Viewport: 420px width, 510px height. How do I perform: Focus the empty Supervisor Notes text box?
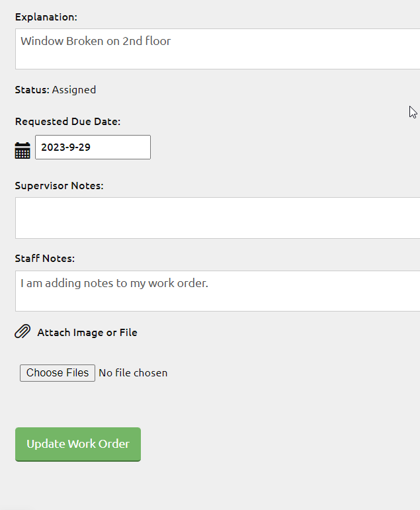pyautogui.click(x=217, y=218)
